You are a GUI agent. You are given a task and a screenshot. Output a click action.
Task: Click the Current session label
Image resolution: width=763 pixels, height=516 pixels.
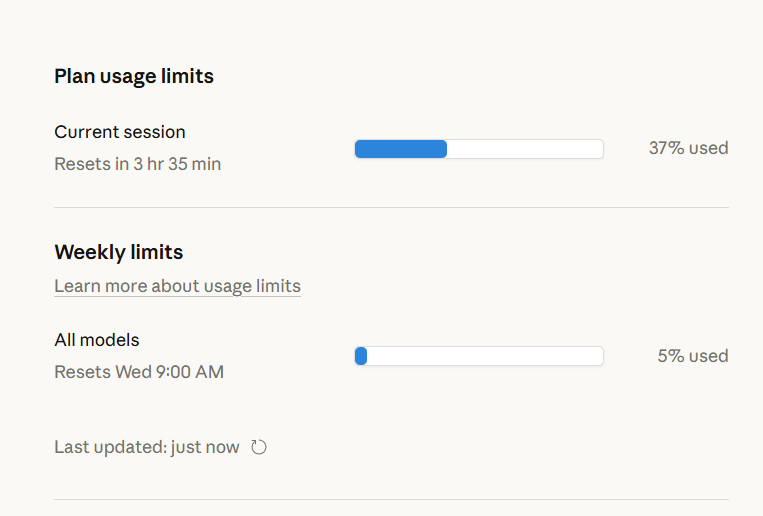point(120,132)
